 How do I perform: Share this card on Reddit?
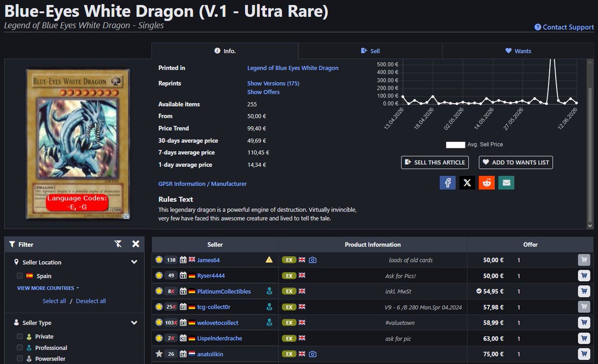click(487, 183)
